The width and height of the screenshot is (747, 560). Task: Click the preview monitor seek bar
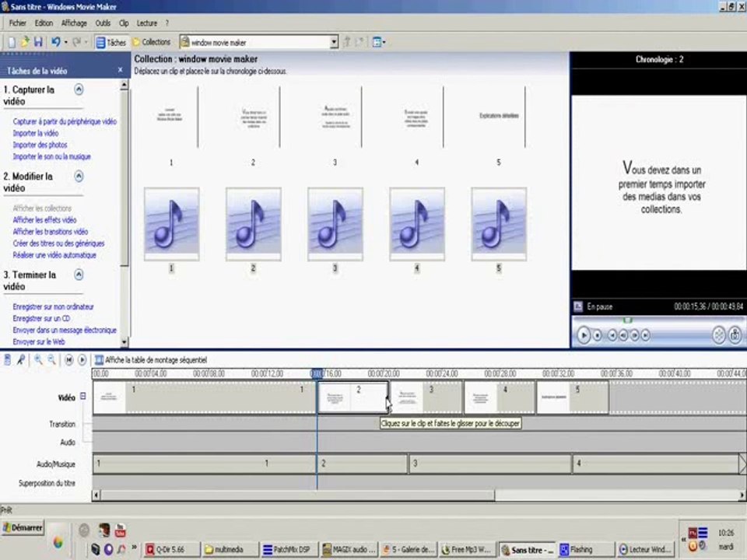(x=658, y=320)
